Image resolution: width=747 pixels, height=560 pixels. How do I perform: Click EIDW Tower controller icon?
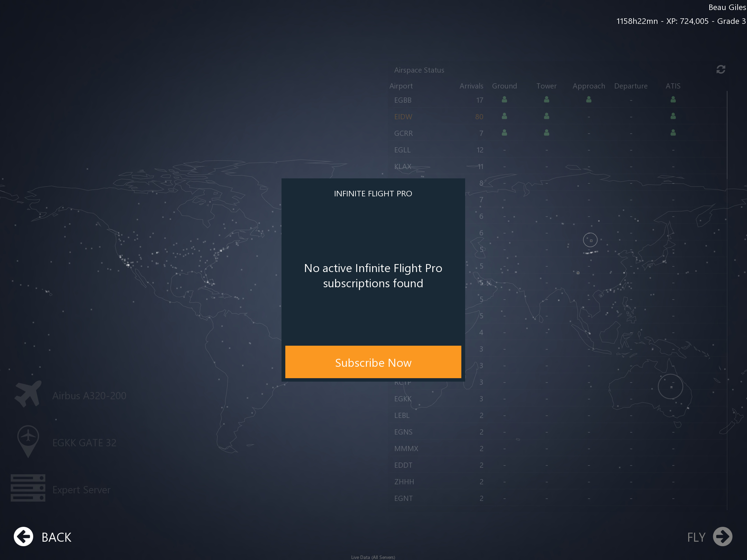point(546,116)
